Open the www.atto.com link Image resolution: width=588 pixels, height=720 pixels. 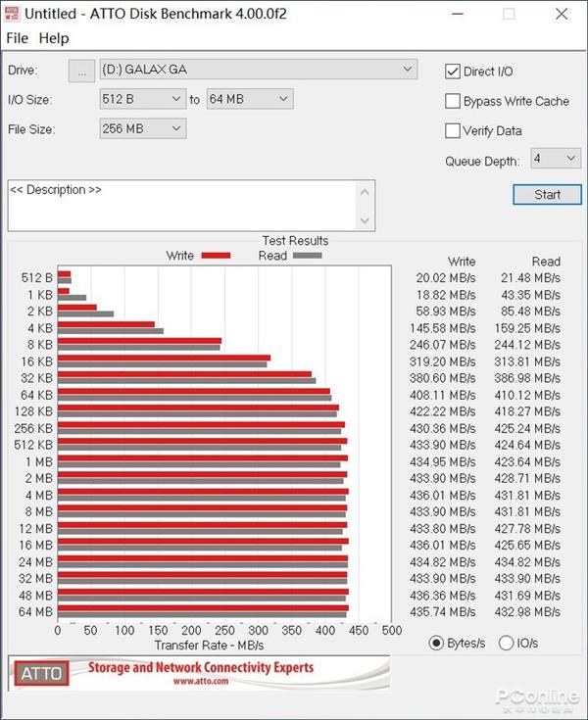pos(201,681)
